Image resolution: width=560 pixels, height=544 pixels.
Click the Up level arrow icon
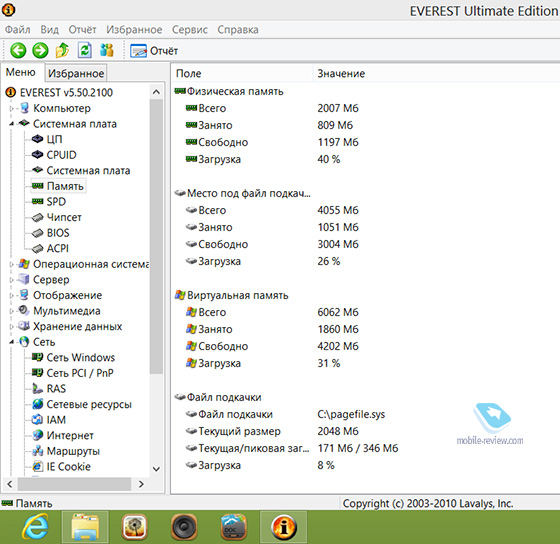62,50
